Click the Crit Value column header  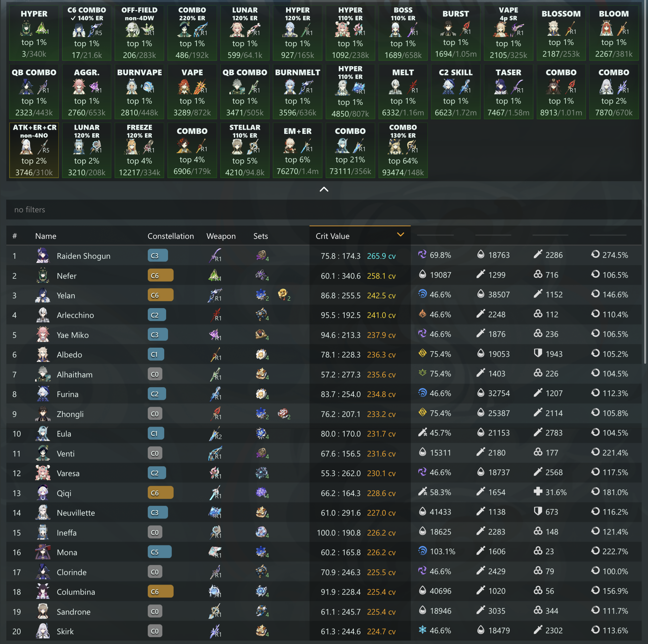pos(360,236)
